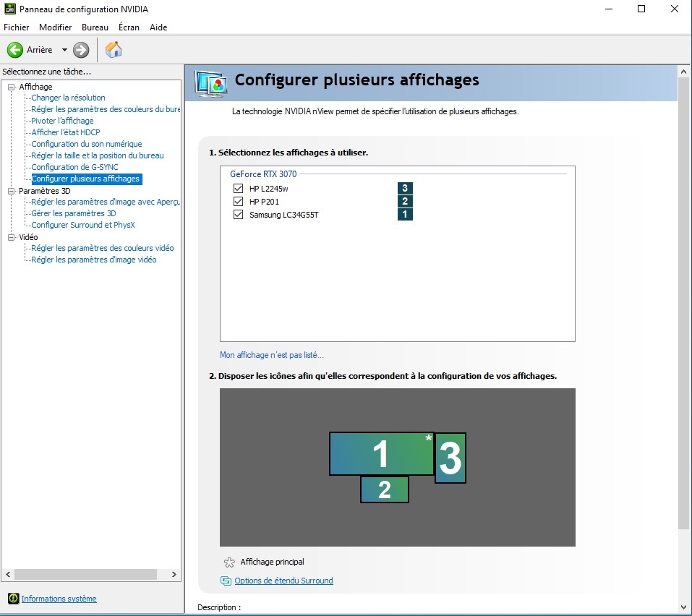This screenshot has width=692, height=616.
Task: Click the Affichage principal star icon
Action: pyautogui.click(x=229, y=562)
